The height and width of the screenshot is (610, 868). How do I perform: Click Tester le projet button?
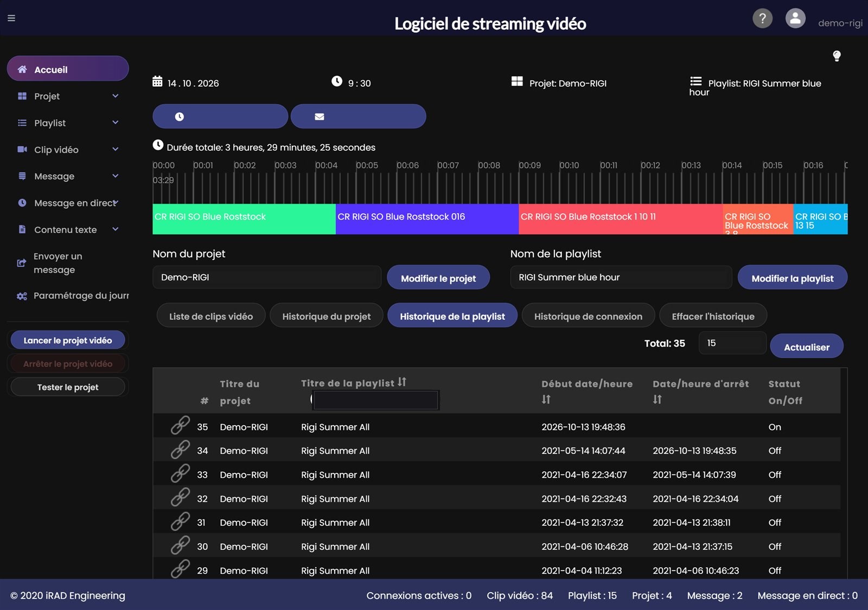[x=68, y=387]
